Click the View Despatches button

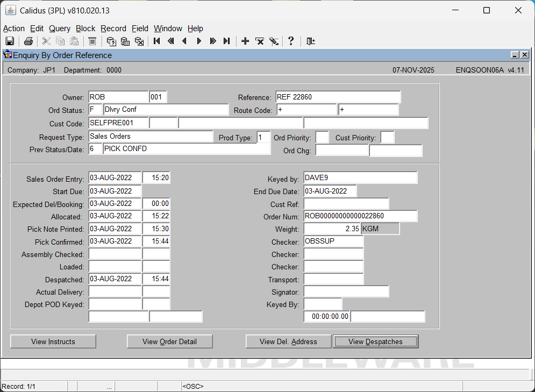click(375, 341)
